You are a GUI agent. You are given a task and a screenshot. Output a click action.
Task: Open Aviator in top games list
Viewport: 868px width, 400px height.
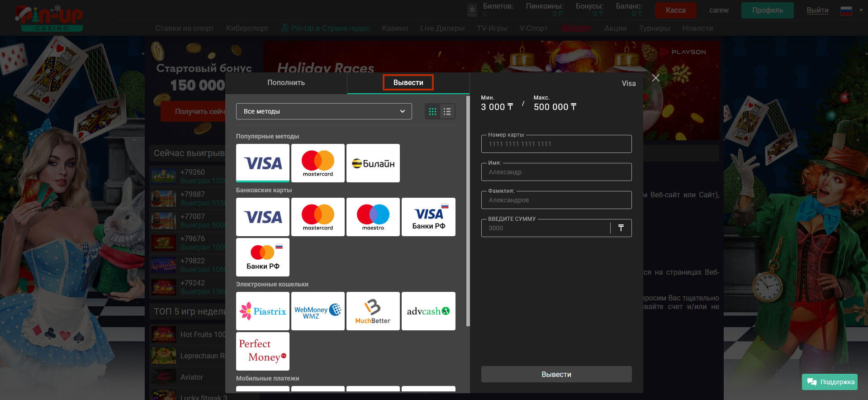pyautogui.click(x=188, y=377)
